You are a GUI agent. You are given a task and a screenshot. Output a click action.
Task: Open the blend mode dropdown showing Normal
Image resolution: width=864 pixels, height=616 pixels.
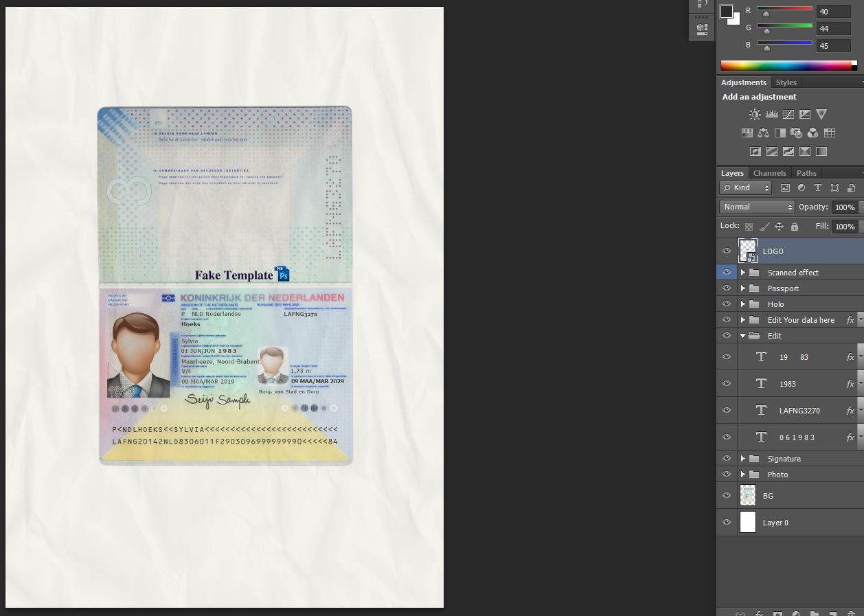tap(755, 207)
